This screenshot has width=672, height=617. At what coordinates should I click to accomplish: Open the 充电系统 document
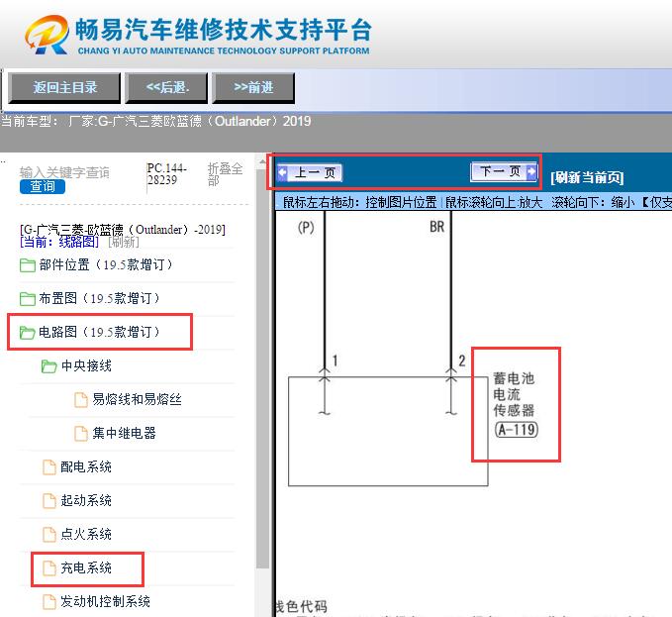86,567
